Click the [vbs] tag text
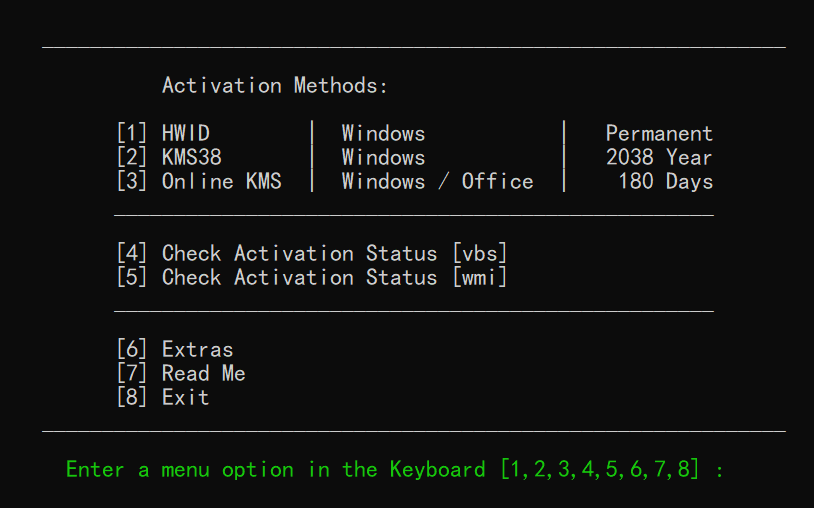Viewport: 814px width, 508px height. pyautogui.click(x=479, y=254)
